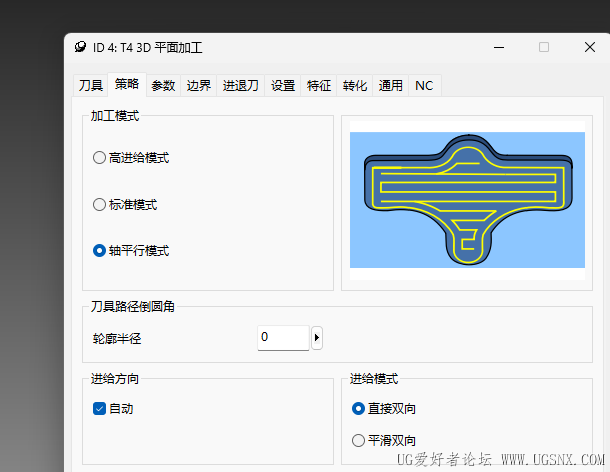Image resolution: width=610 pixels, height=472 pixels.
Task: Open the 进退刀 tab
Action: tap(240, 85)
